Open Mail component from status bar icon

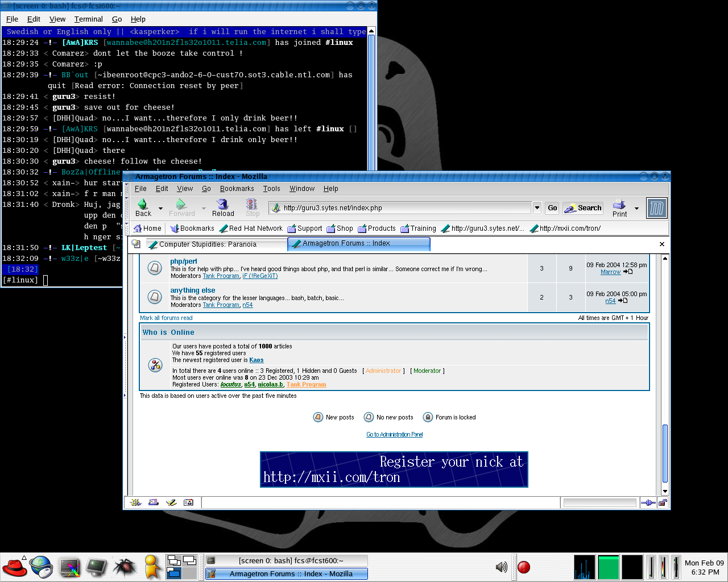(154, 502)
